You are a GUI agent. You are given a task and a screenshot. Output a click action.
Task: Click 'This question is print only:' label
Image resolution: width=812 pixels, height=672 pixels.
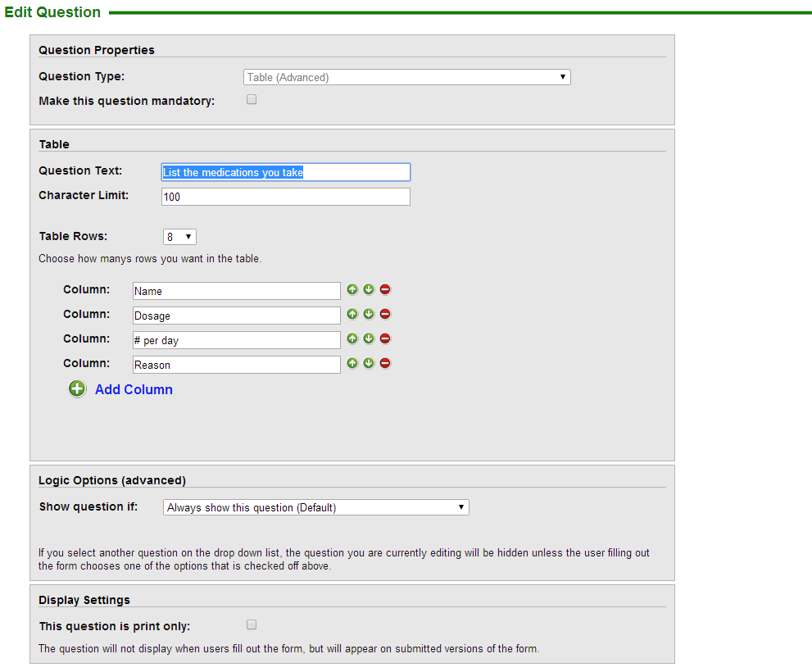pyautogui.click(x=115, y=626)
